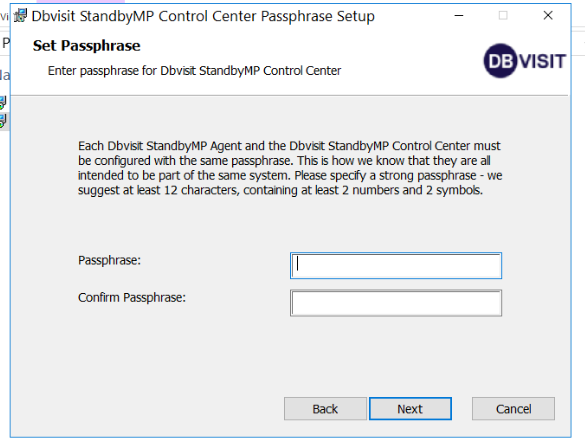Click the round DB emblem in the logo
Screen dimensions: 585x446
(x=501, y=61)
